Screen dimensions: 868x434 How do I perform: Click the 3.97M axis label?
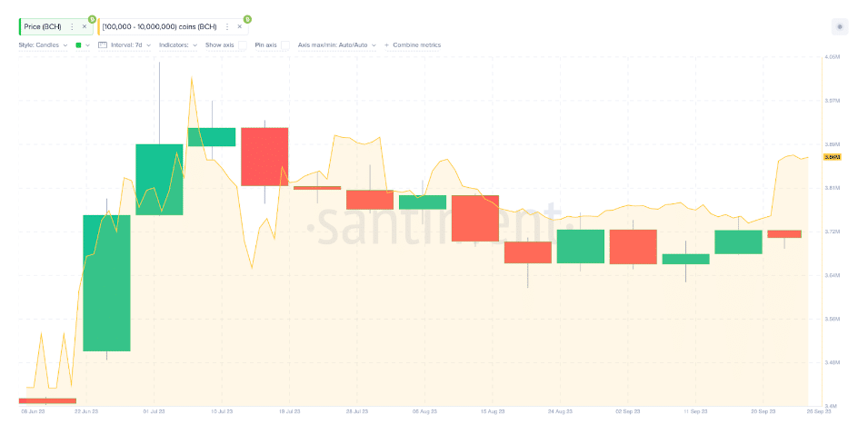[832, 101]
